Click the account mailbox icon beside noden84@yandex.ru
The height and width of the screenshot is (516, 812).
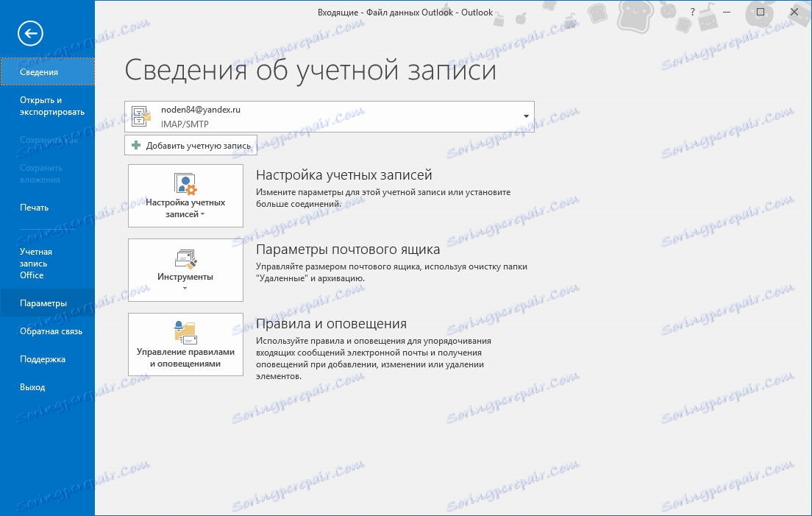(141, 116)
